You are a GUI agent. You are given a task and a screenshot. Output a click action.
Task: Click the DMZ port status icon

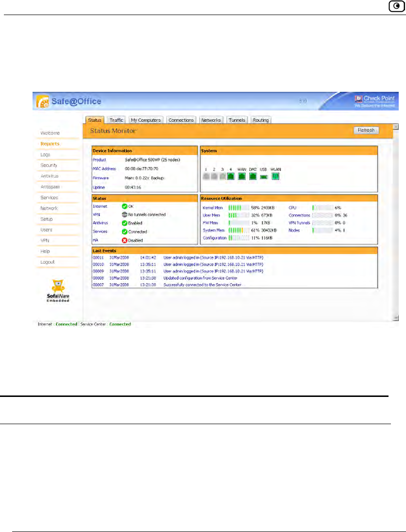pos(253,176)
